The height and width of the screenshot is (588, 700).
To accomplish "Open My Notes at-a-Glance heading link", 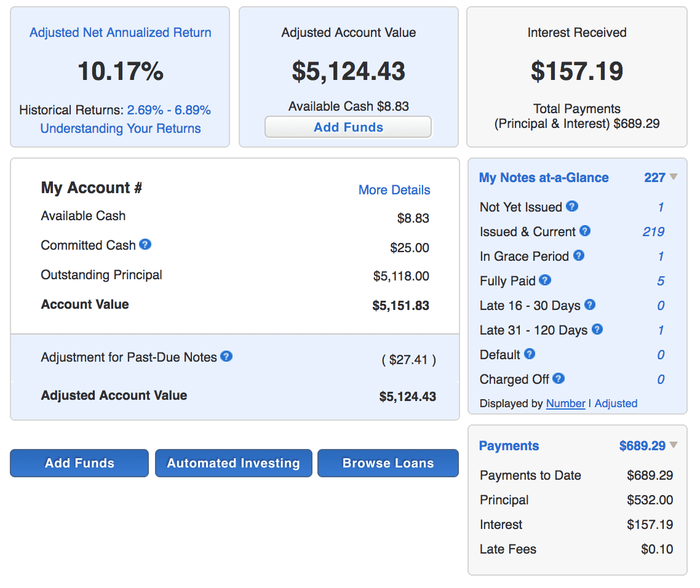I will 544,178.
